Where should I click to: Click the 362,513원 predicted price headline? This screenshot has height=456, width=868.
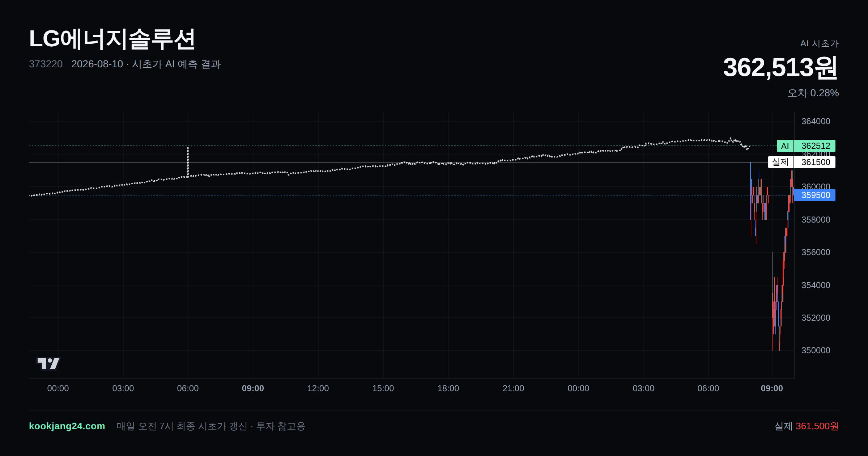(780, 68)
